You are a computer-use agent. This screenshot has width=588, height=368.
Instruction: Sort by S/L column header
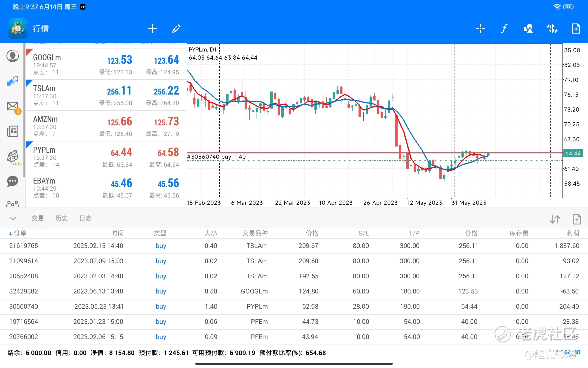[x=364, y=233]
